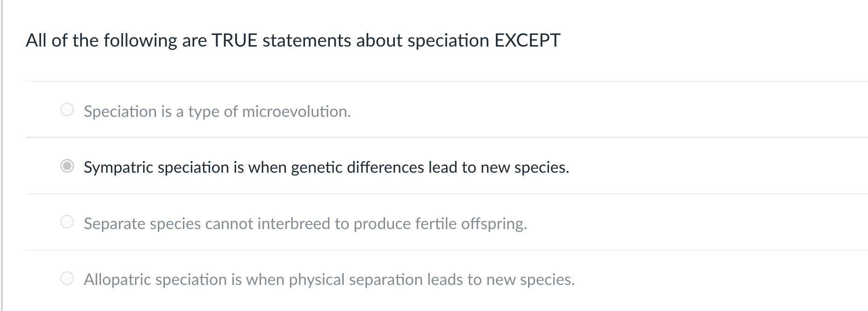Click the 'Separate species cannot interbreed' answer text
868x311 pixels.
click(x=305, y=224)
